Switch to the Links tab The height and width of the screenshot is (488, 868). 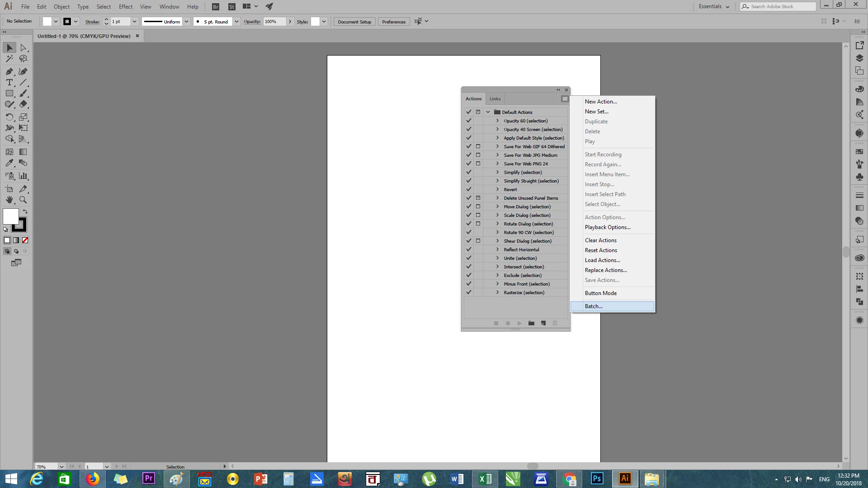tap(495, 99)
